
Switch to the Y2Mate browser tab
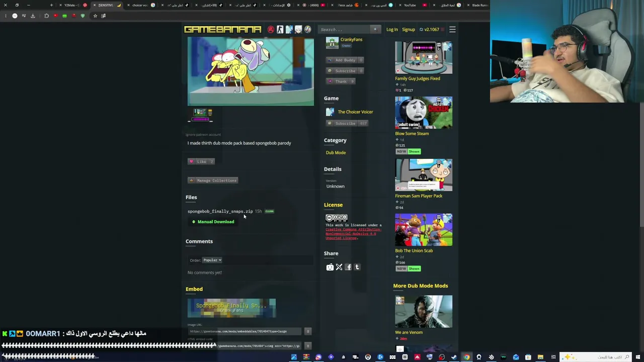pos(73,6)
